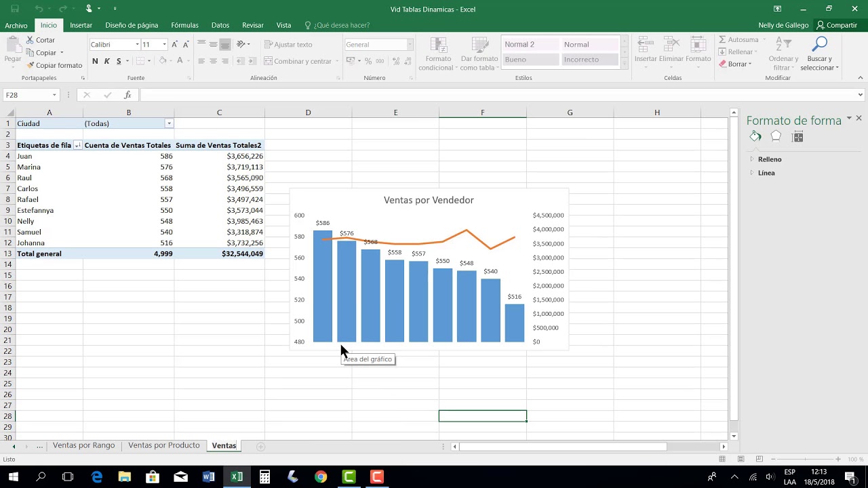868x488 pixels.
Task: Click Windows Start button
Action: (x=13, y=476)
